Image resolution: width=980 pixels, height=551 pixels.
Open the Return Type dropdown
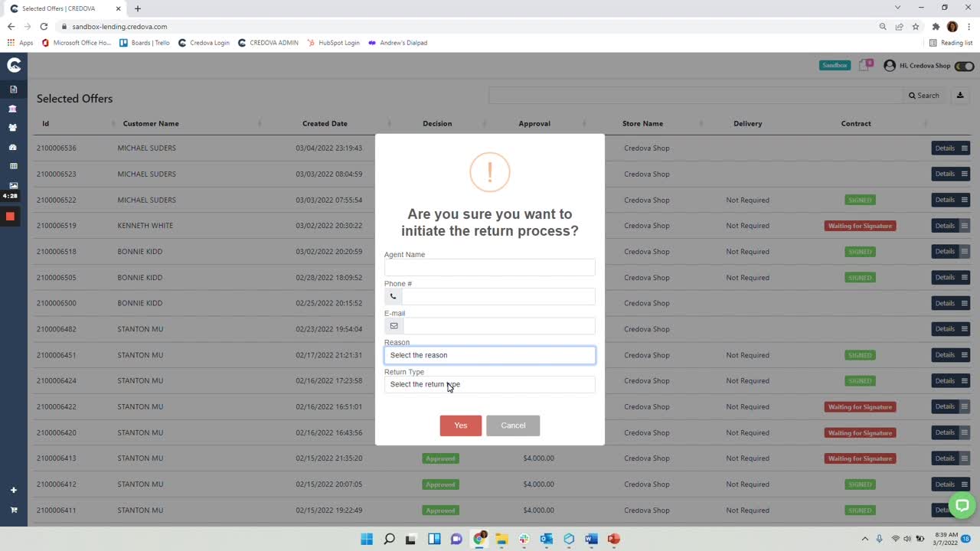[x=490, y=384]
